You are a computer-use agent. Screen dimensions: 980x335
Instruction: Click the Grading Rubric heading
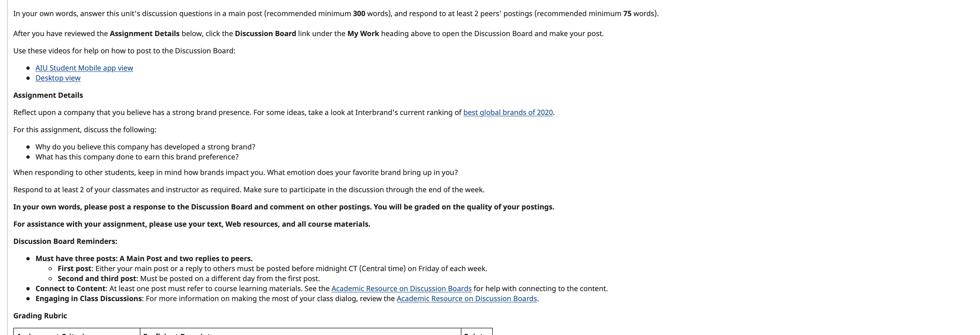pos(40,316)
